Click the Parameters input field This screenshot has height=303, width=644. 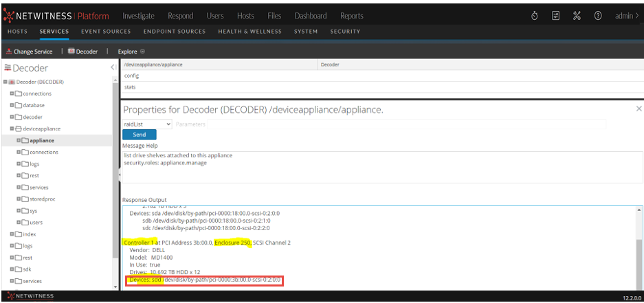click(407, 124)
